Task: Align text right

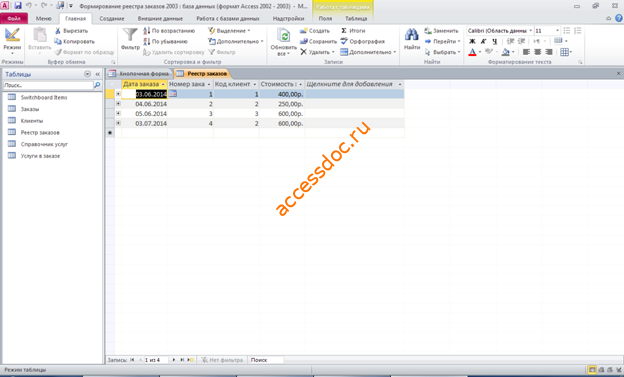Action: coord(549,52)
